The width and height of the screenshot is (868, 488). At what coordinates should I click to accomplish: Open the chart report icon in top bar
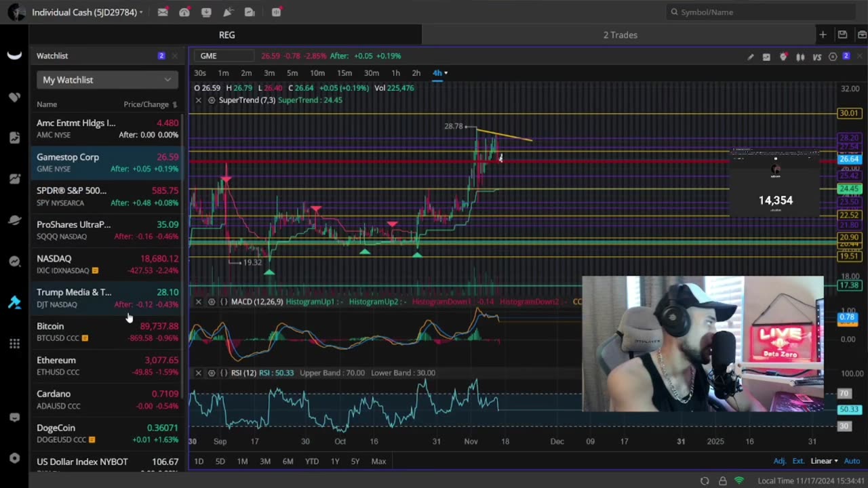coord(250,12)
